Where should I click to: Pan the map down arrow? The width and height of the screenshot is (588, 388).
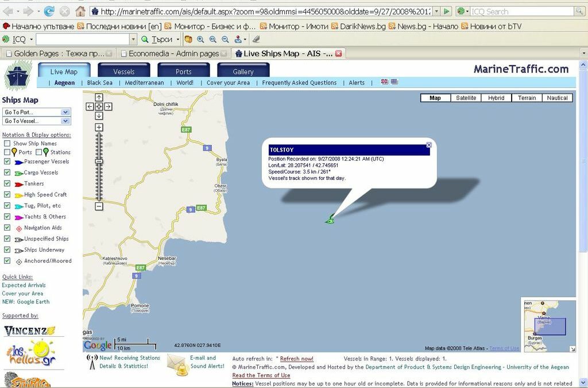tap(99, 116)
